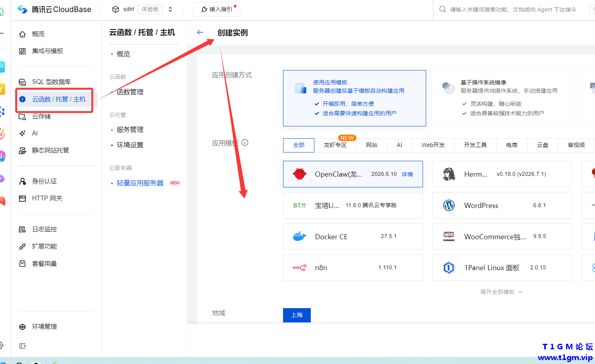Choose the Hermes template card
This screenshot has width=595, height=364.
[502, 174]
